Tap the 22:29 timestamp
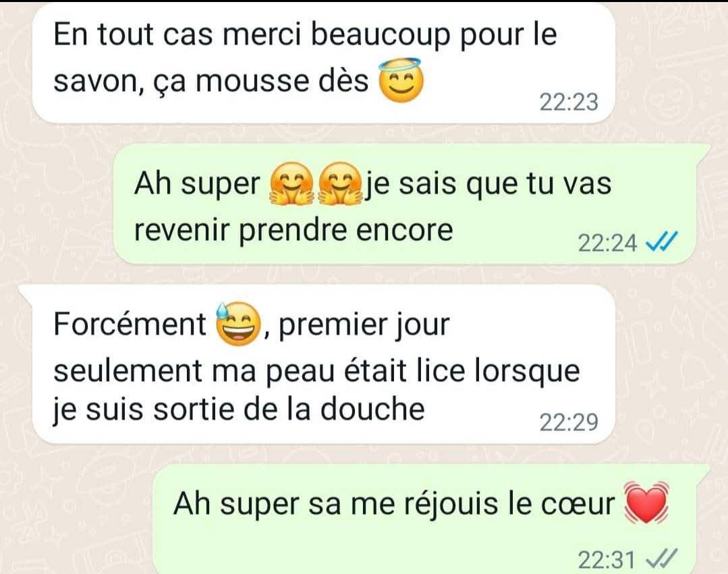728x574 pixels. tap(569, 422)
